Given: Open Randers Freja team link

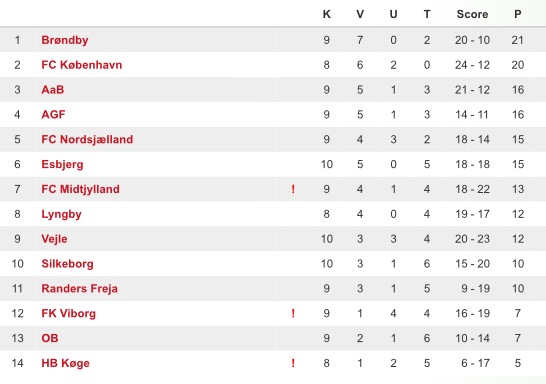Looking at the screenshot, I should [79, 289].
